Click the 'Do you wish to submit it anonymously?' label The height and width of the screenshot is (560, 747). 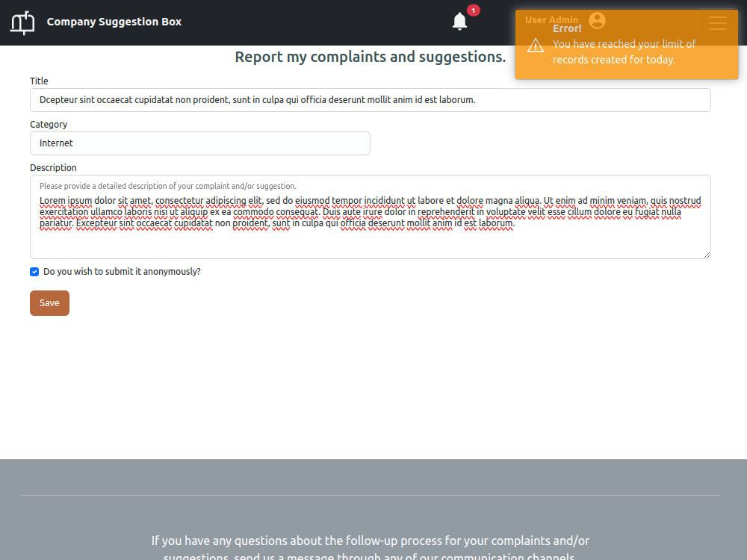coord(122,272)
